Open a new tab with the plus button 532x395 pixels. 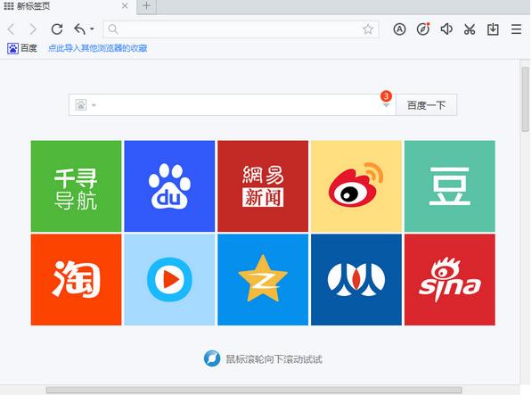click(146, 6)
